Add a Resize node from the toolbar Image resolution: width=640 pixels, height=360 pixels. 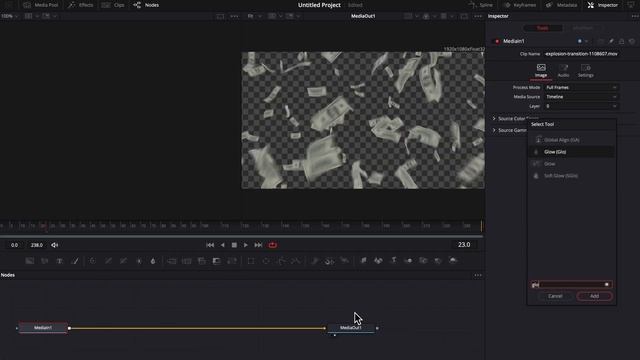217,261
